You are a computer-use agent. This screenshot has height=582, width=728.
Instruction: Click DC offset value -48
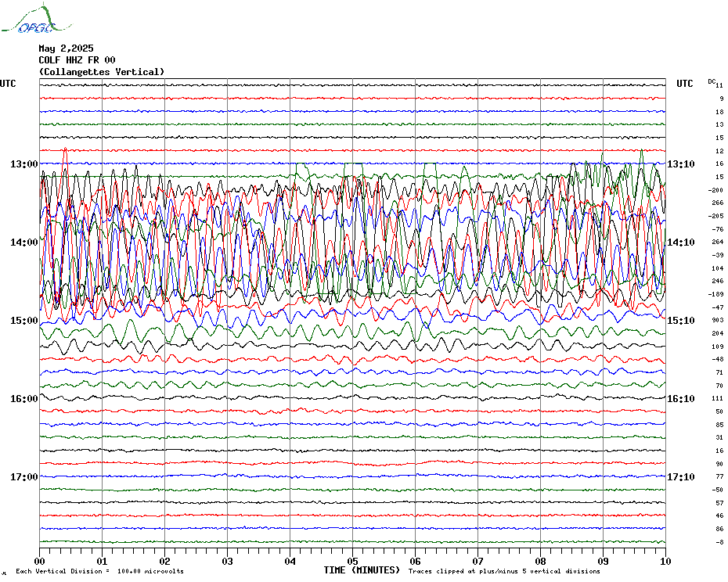point(718,359)
